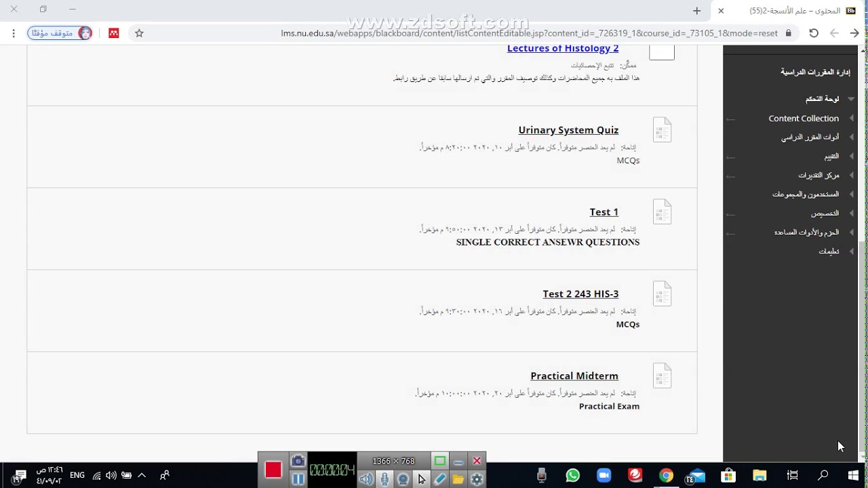Launch WhatsApp from the taskbar
Viewport: 868px width, 488px height.
tap(573, 476)
